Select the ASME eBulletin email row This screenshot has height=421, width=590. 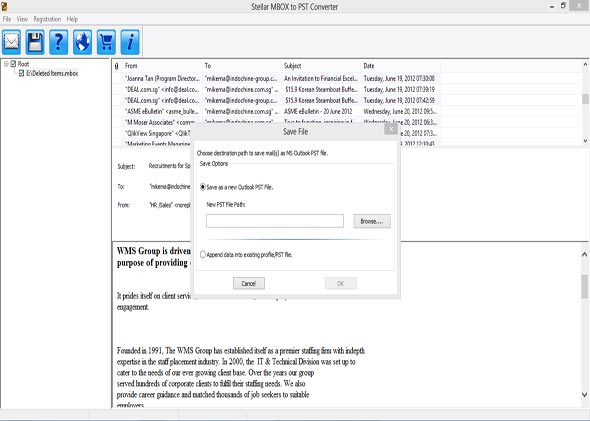tap(276, 111)
